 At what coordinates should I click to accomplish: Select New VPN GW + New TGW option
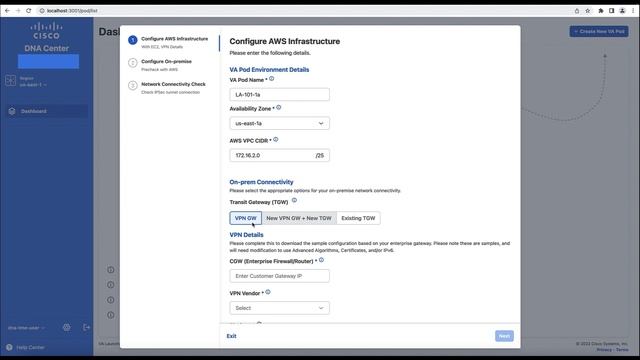click(x=299, y=218)
